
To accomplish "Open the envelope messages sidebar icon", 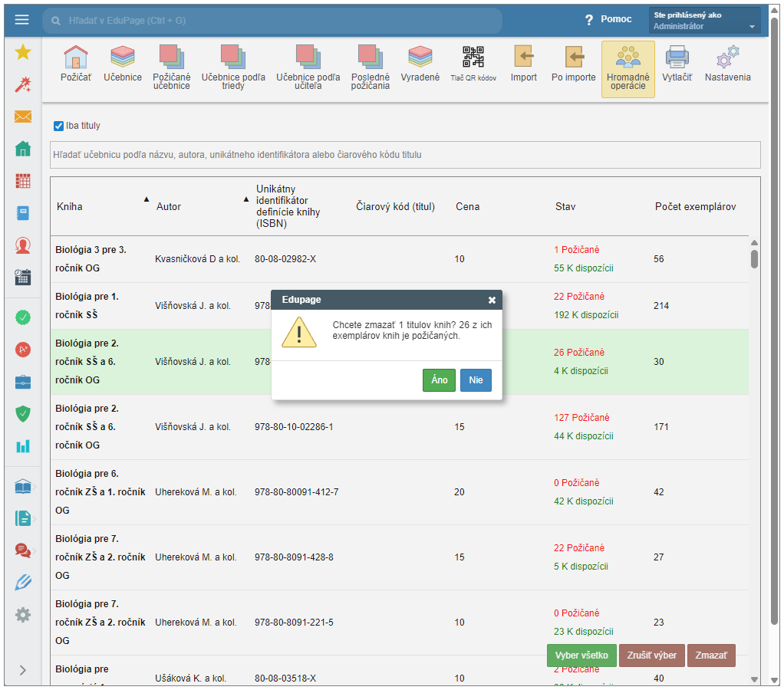I will tap(23, 117).
